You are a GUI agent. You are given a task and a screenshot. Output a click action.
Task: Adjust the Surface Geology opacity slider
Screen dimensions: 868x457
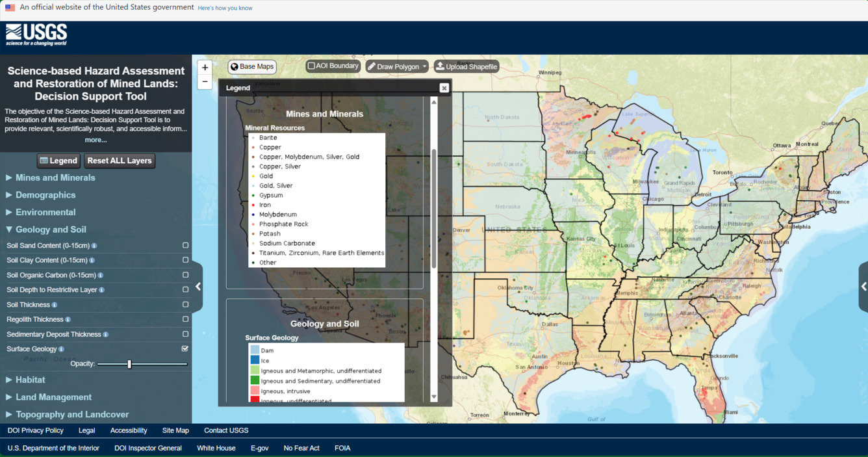[129, 364]
